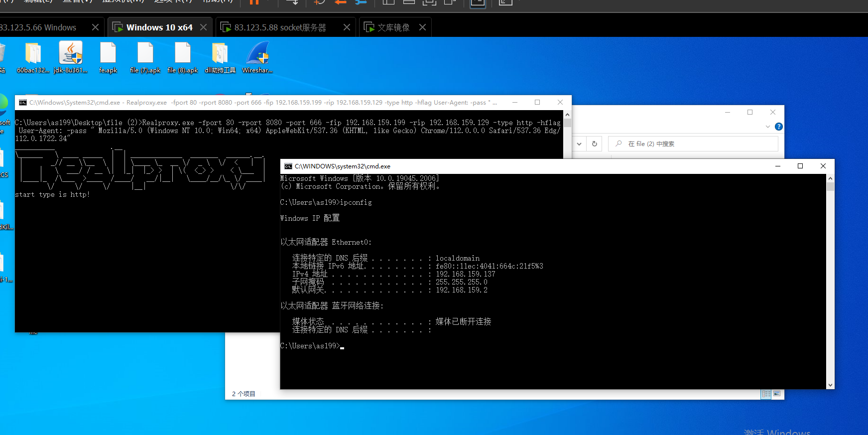Open Explorer help question mark icon
868x435 pixels.
[779, 127]
